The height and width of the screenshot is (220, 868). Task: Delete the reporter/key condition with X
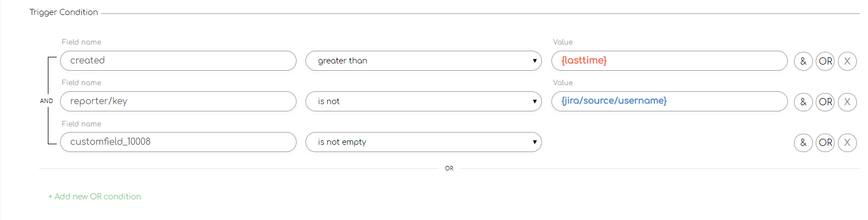pyautogui.click(x=847, y=101)
